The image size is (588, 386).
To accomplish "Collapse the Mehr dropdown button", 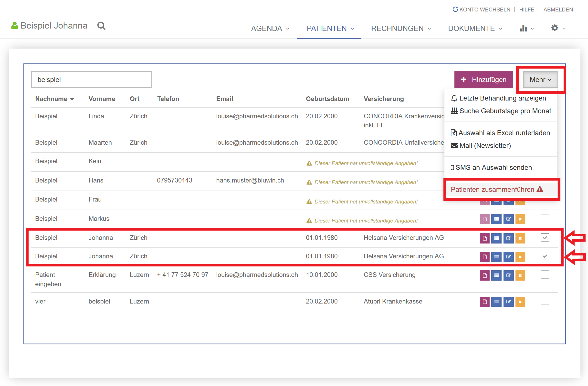I will pos(540,80).
